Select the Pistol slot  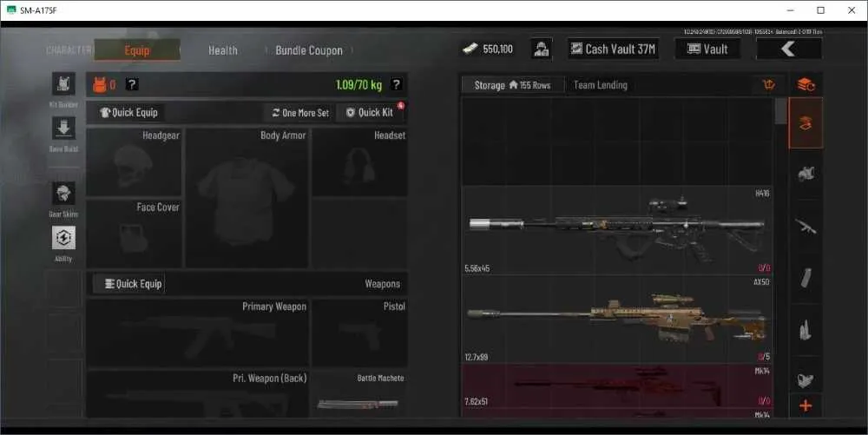(360, 333)
